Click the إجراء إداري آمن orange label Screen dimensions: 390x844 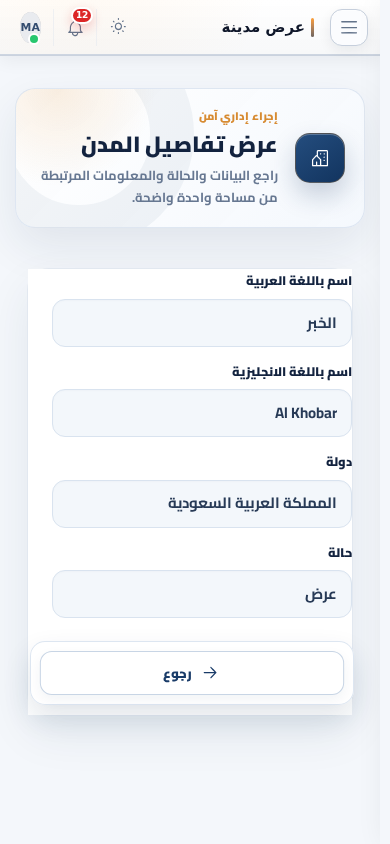(238, 116)
